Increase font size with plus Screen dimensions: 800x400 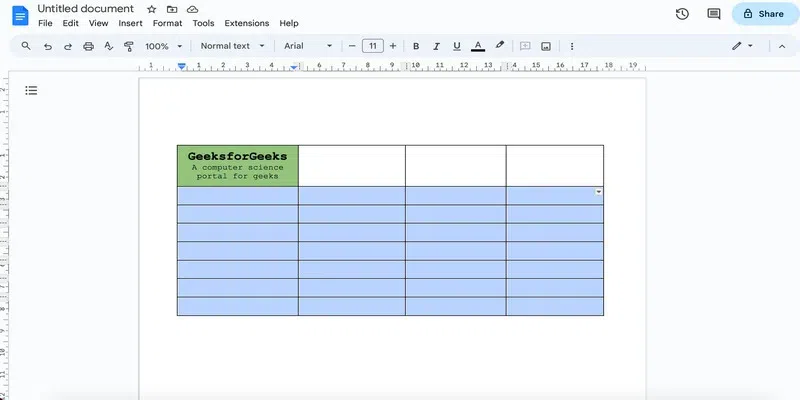(393, 46)
